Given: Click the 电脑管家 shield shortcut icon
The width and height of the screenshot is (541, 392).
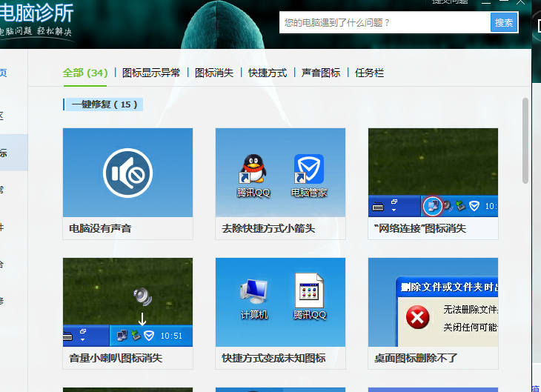Looking at the screenshot, I should (x=309, y=169).
